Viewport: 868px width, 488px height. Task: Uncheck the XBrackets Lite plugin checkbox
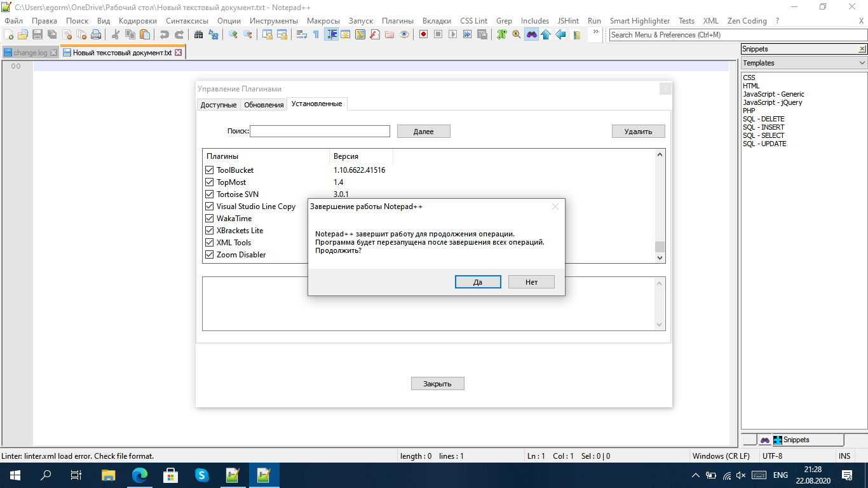[210, 231]
